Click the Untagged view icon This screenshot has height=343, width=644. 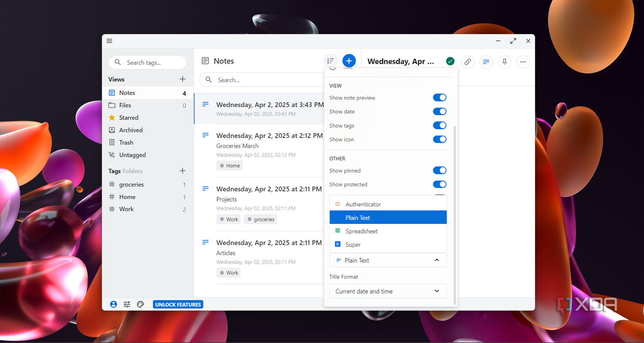point(112,155)
